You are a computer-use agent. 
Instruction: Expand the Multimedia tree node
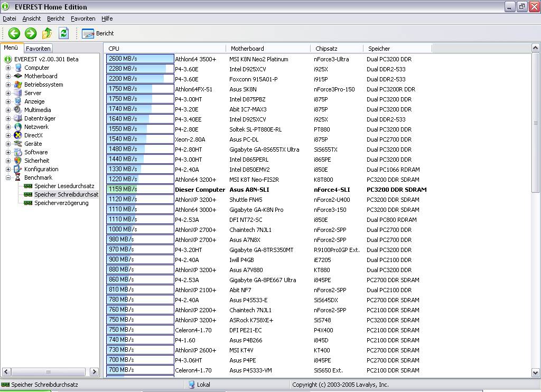8,110
